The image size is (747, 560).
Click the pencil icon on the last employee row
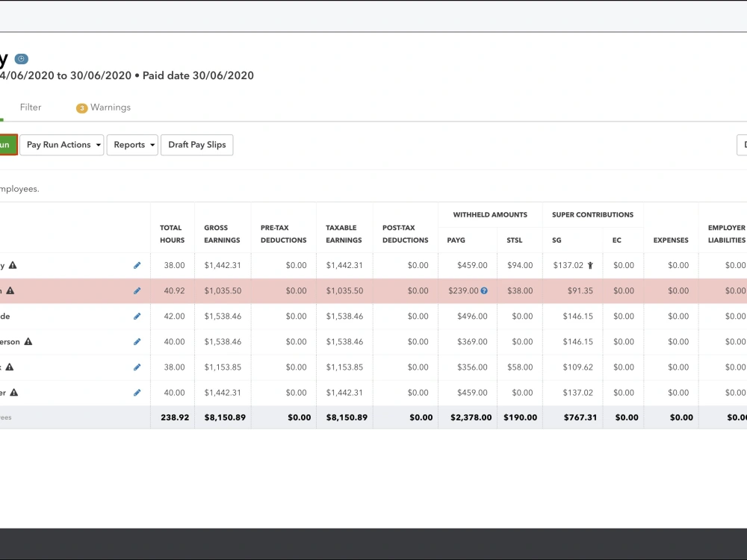tap(137, 392)
